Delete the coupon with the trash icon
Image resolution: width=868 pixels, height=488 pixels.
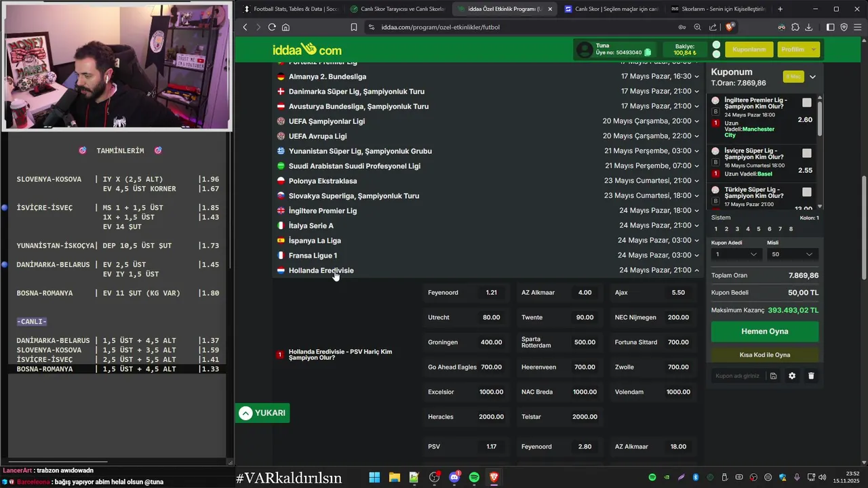[811, 375]
